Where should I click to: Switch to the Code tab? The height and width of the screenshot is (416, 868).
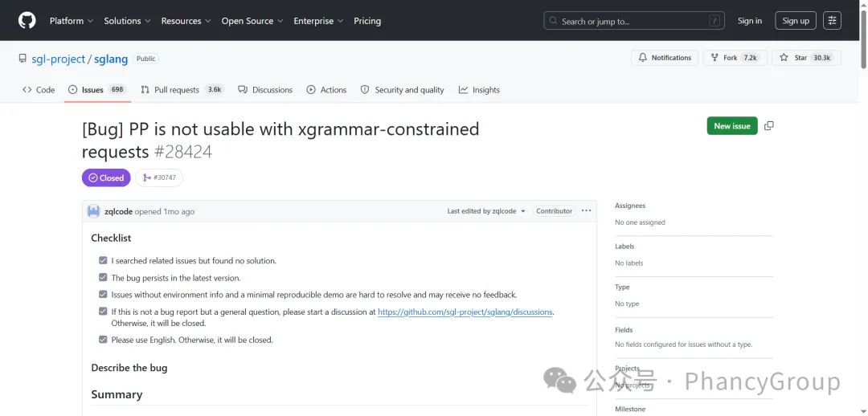pyautogui.click(x=39, y=90)
